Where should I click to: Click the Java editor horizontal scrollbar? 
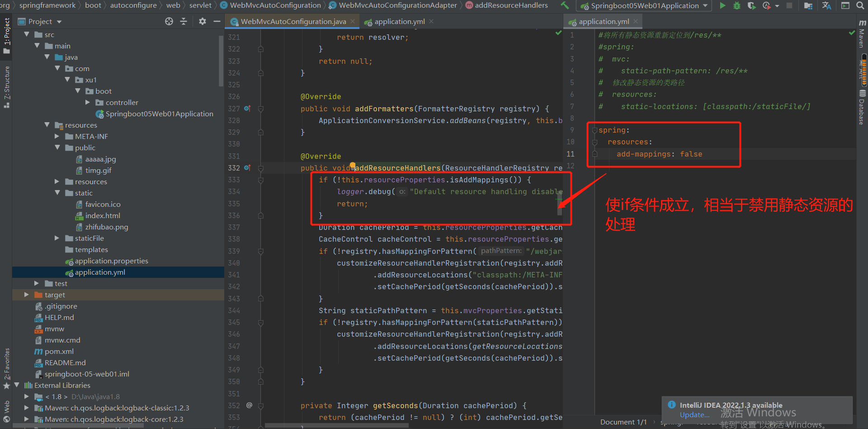tap(337, 425)
